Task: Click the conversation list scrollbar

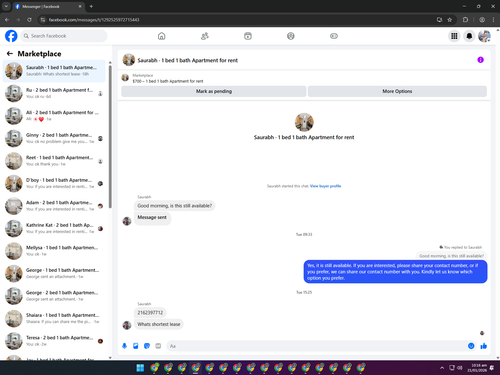Action: click(x=110, y=137)
